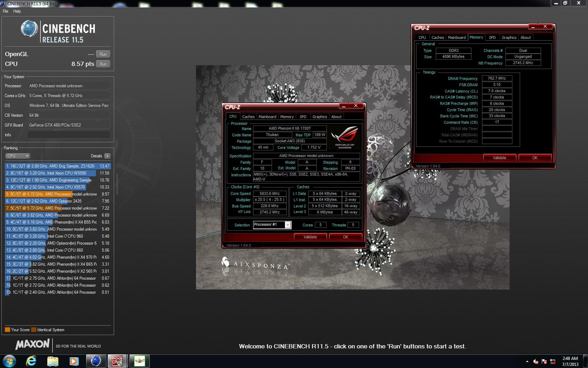Select ranking row 3, 12C/12T @ 1.90 GHz
588x368 pixels.
[x=58, y=180]
